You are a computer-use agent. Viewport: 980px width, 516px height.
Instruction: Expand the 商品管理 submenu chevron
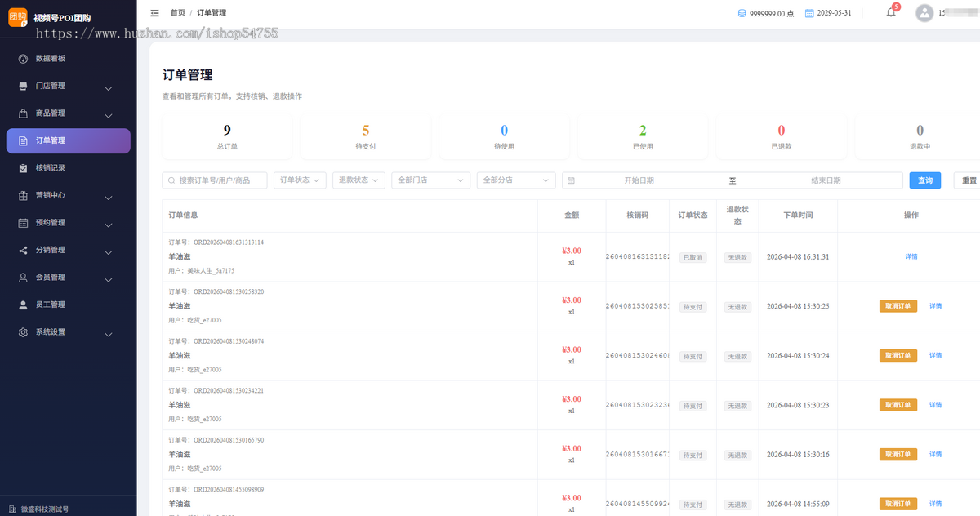[x=109, y=115]
